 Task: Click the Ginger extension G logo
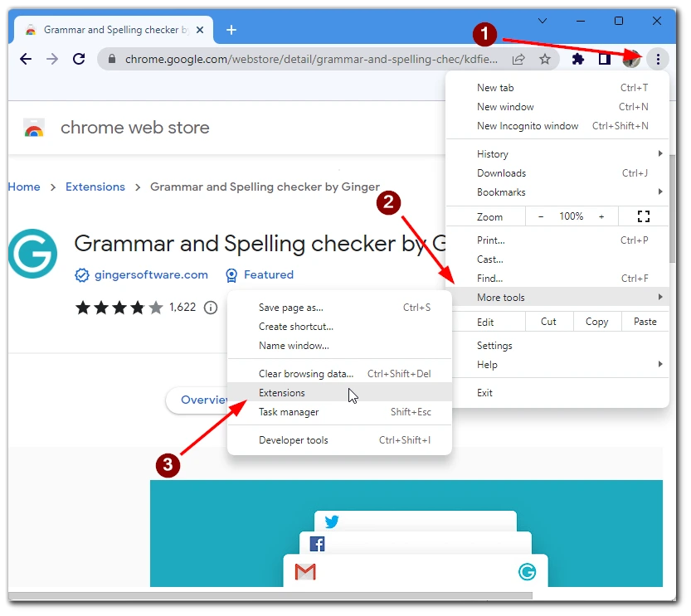point(32,254)
